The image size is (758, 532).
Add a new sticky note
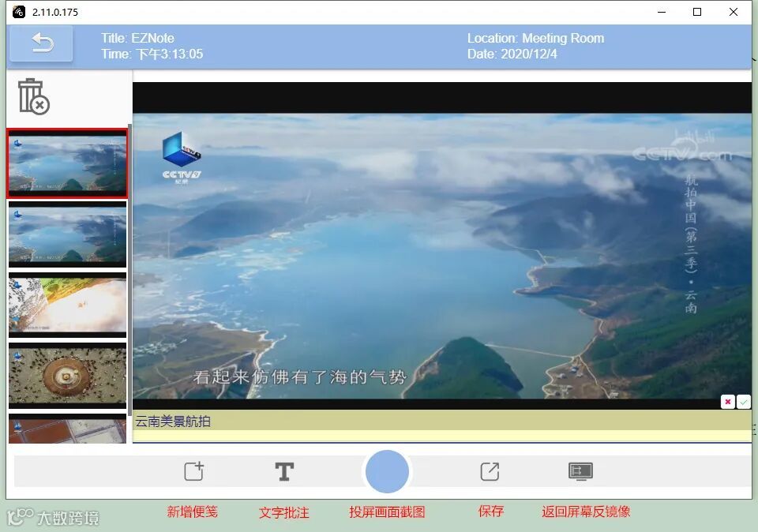coord(194,471)
